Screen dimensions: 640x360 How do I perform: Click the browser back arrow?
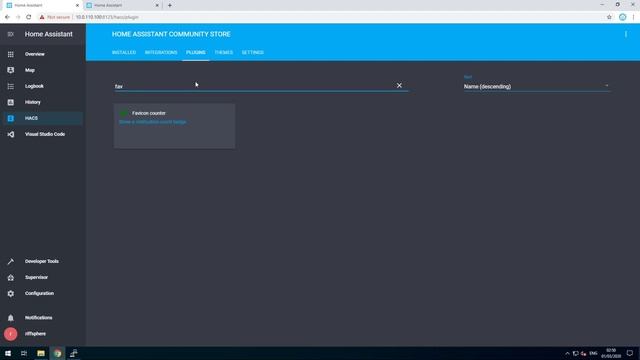click(7, 17)
